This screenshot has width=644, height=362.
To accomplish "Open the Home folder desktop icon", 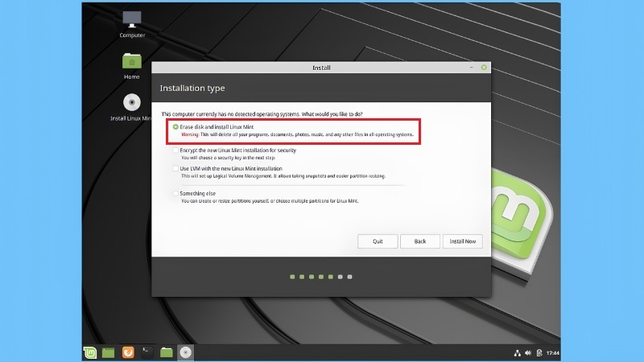I will pos(132,66).
